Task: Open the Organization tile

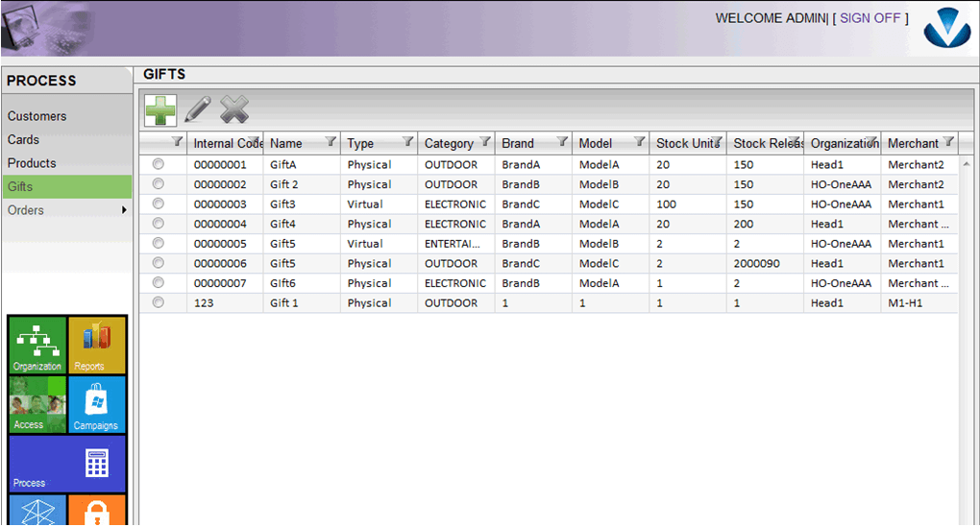Action: pyautogui.click(x=37, y=345)
